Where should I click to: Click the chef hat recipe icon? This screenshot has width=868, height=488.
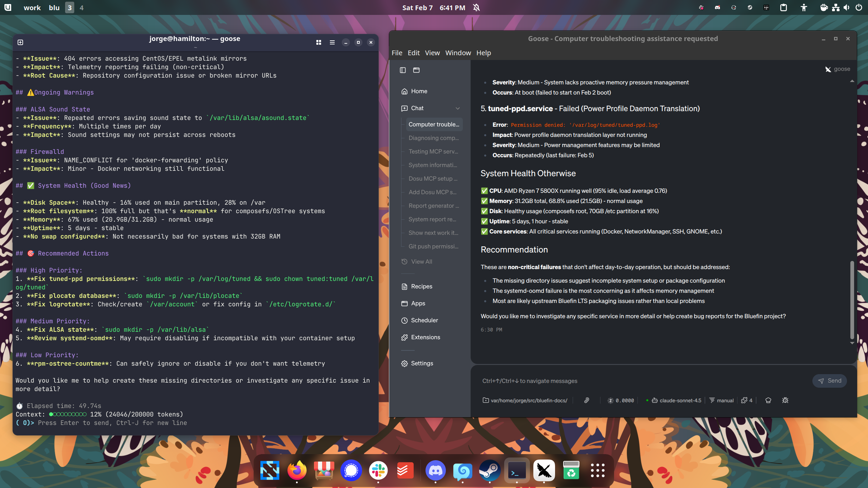coord(768,400)
